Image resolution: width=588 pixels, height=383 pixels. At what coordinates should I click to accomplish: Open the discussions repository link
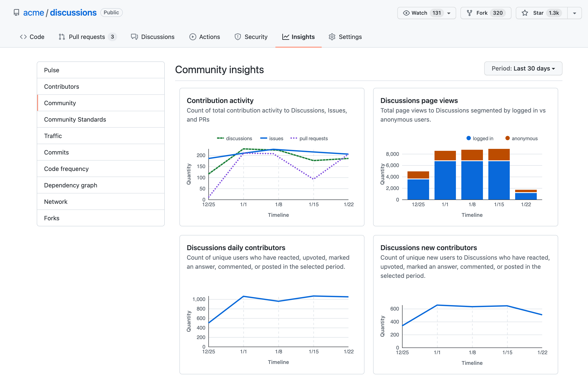(x=73, y=13)
